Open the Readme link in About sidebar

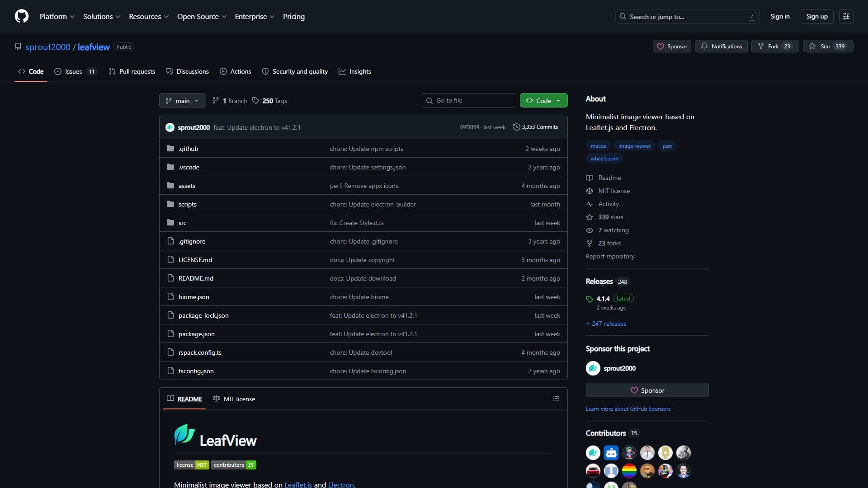pyautogui.click(x=604, y=178)
